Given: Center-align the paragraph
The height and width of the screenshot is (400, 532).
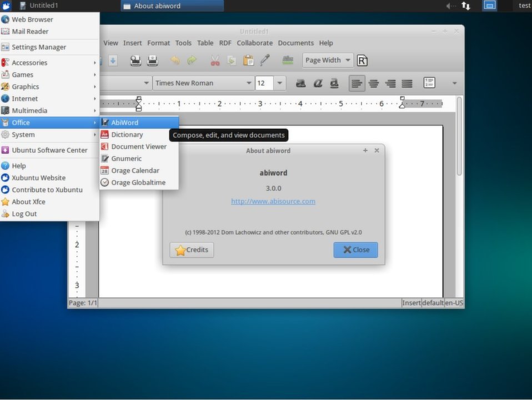Looking at the screenshot, I should pos(374,83).
